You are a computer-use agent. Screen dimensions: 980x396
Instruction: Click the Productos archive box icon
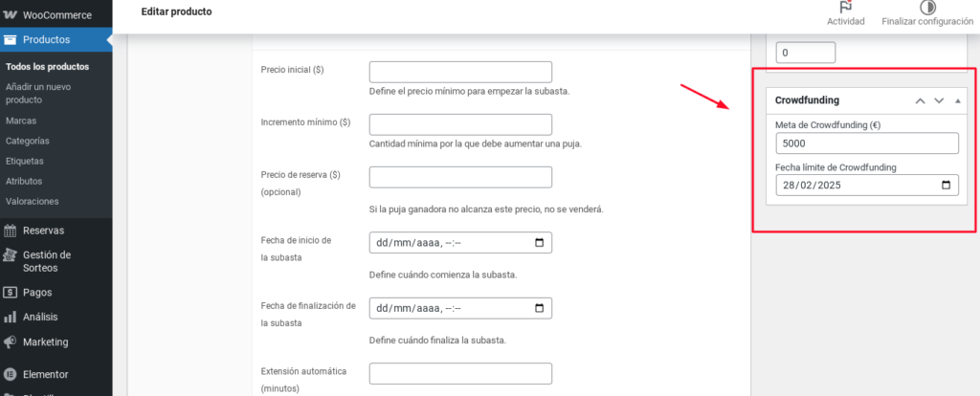coord(10,40)
